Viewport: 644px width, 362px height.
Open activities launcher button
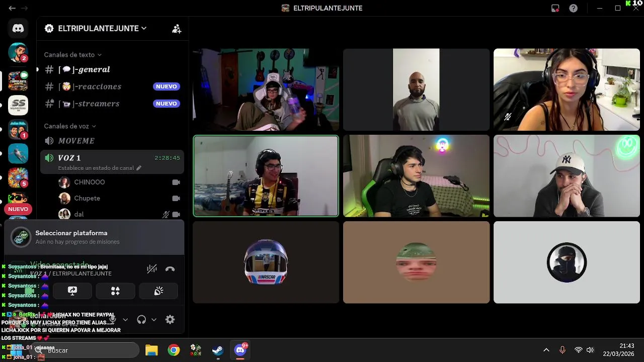click(116, 291)
